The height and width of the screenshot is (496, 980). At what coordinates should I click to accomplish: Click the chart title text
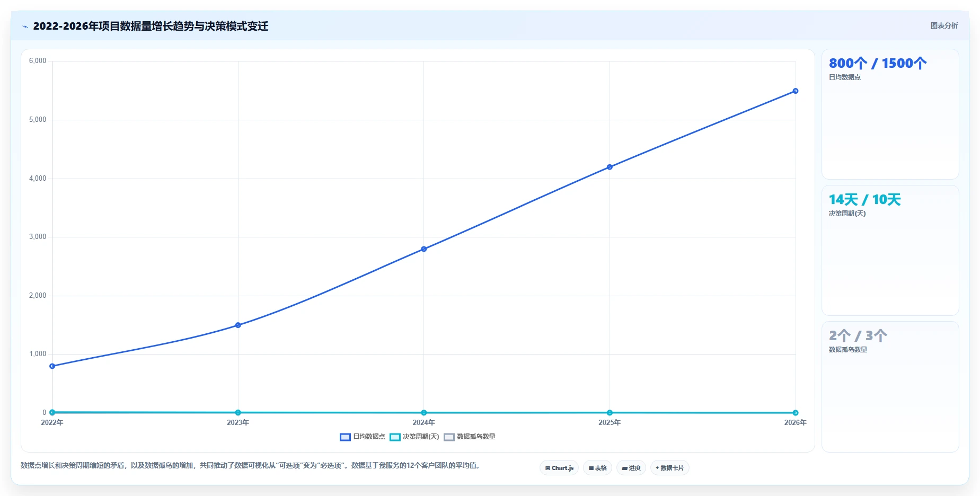click(151, 26)
